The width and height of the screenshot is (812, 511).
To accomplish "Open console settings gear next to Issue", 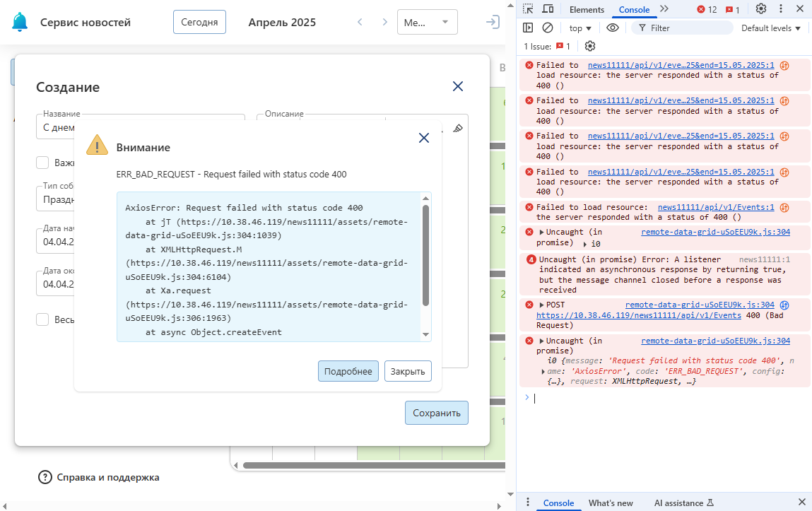I will pos(590,46).
